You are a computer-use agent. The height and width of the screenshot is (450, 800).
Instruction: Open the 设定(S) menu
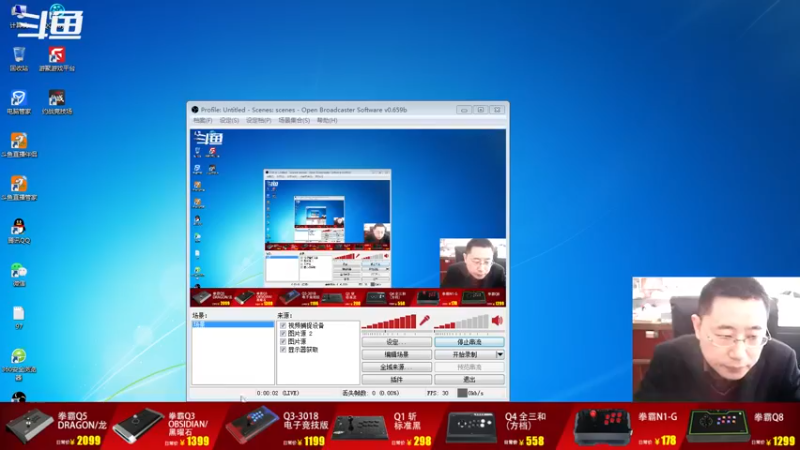pyautogui.click(x=229, y=121)
